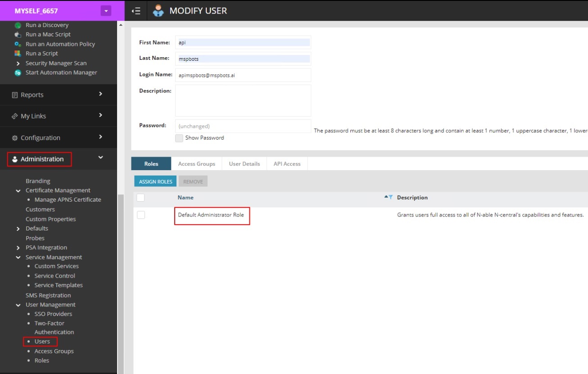Expand the PSA Integration tree node
This screenshot has width=588, height=374.
18,248
